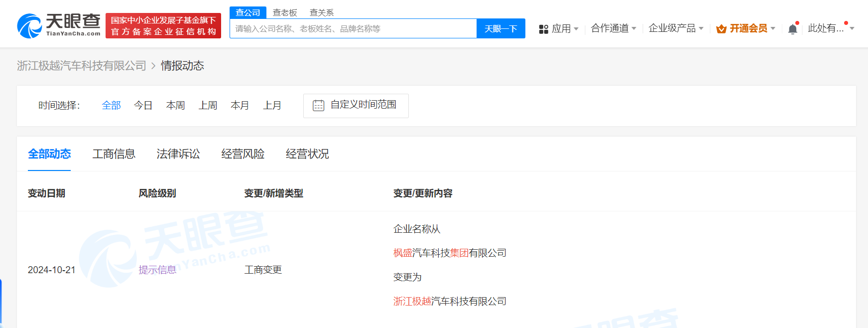
Task: Click the company search input field
Action: point(353,28)
